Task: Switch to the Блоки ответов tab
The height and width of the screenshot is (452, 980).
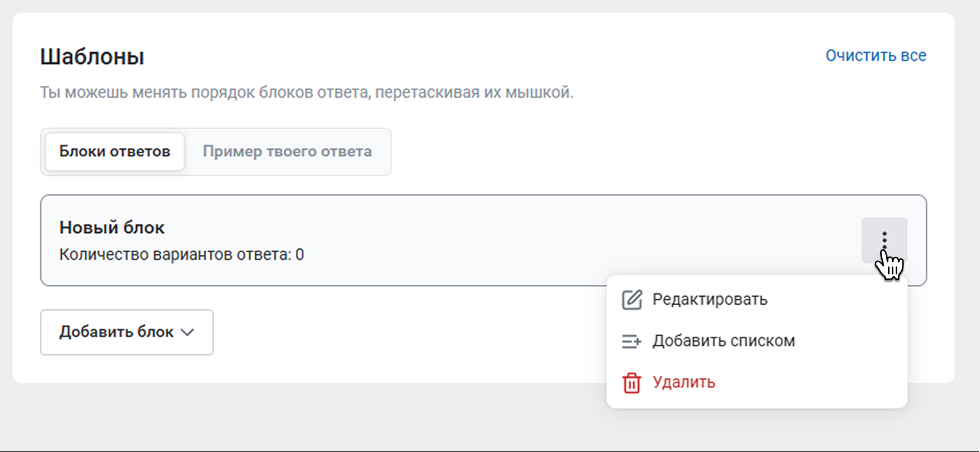Action: pos(115,152)
